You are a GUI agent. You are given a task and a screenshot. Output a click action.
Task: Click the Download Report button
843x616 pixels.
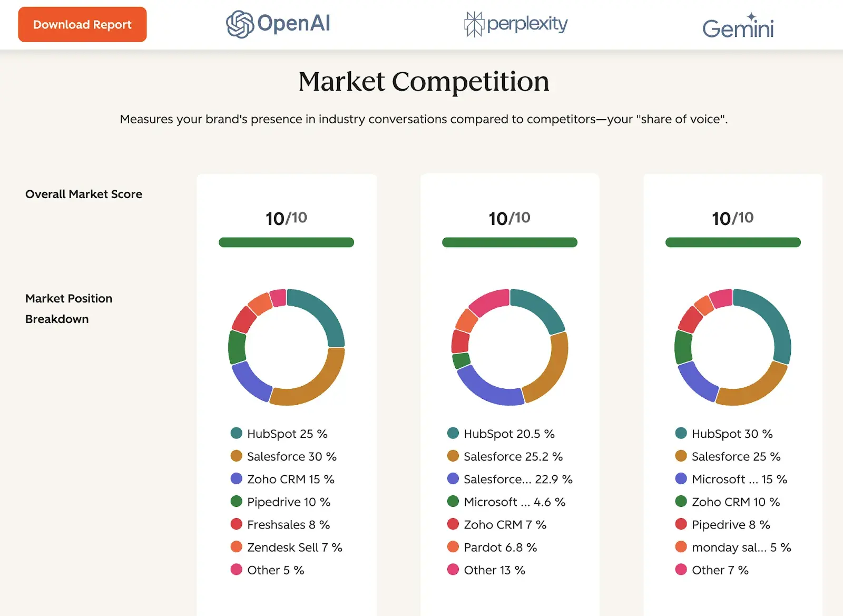tap(82, 24)
